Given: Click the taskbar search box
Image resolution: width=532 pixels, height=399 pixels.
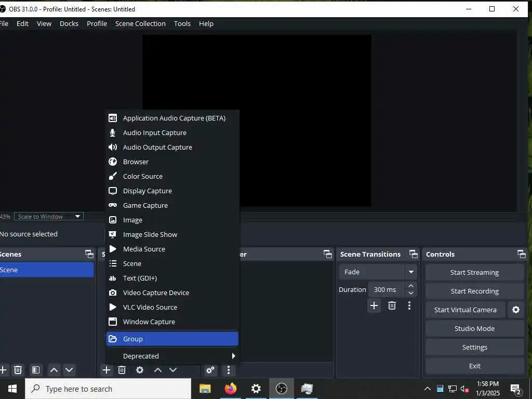Looking at the screenshot, I should 108,389.
